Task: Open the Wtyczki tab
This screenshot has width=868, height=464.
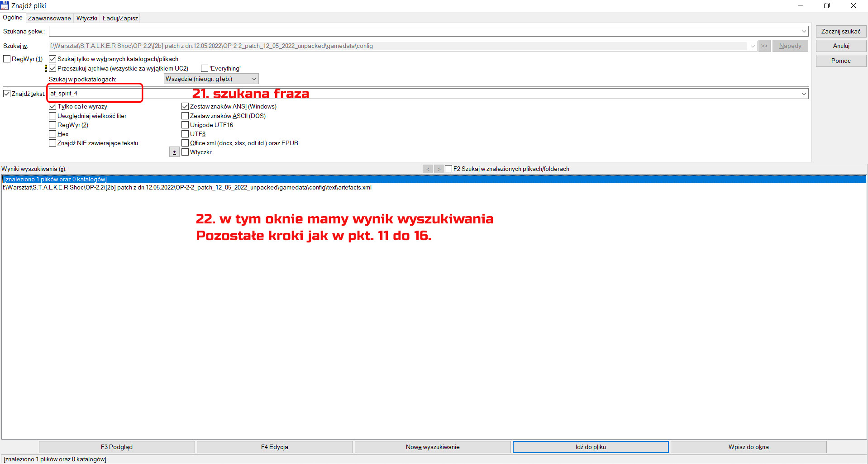Action: tap(87, 18)
